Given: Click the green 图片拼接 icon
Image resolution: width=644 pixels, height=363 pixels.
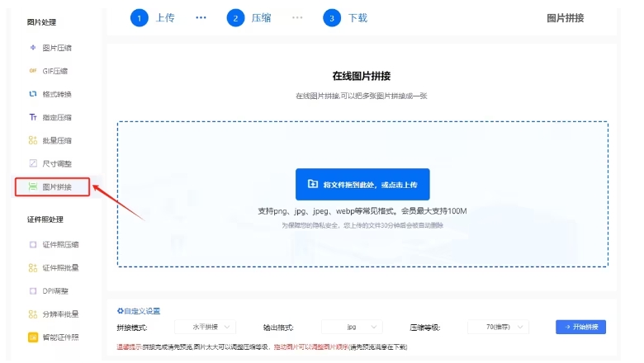Looking at the screenshot, I should point(33,186).
